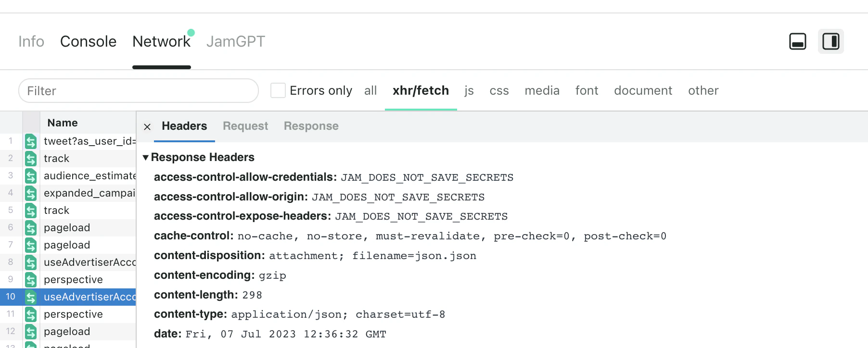Click the request icon on row 11 perspective

click(x=31, y=314)
